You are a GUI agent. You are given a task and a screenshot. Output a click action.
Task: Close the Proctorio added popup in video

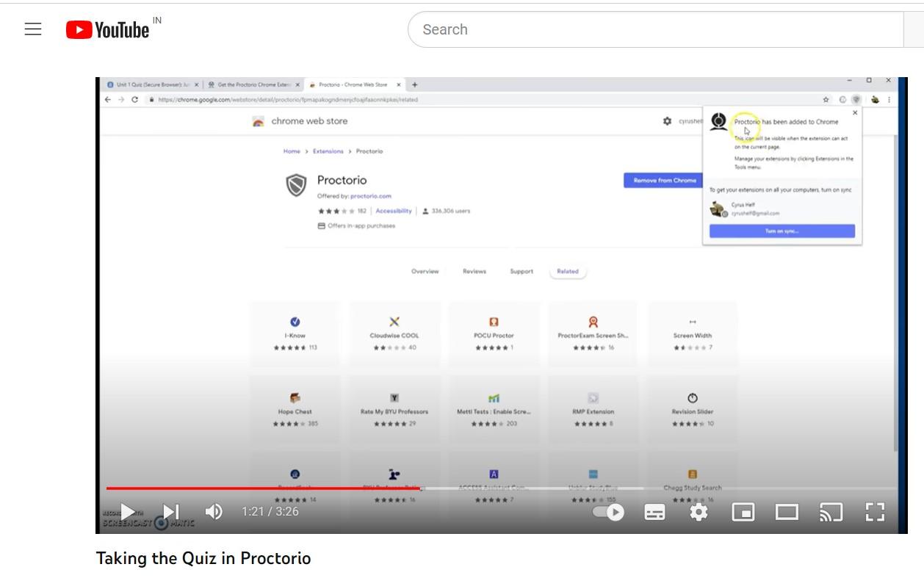[855, 113]
